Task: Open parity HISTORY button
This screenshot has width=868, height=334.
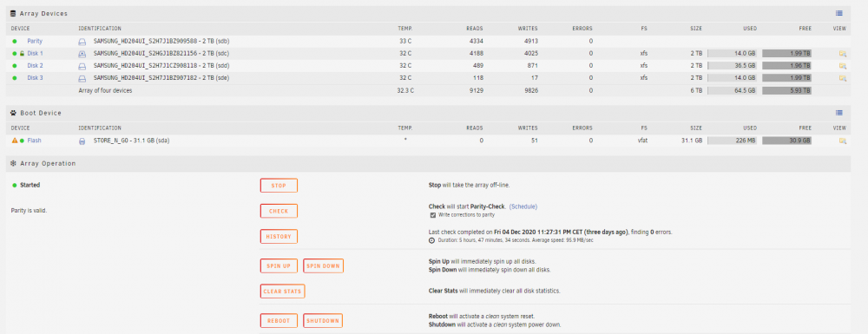Action: tap(279, 237)
